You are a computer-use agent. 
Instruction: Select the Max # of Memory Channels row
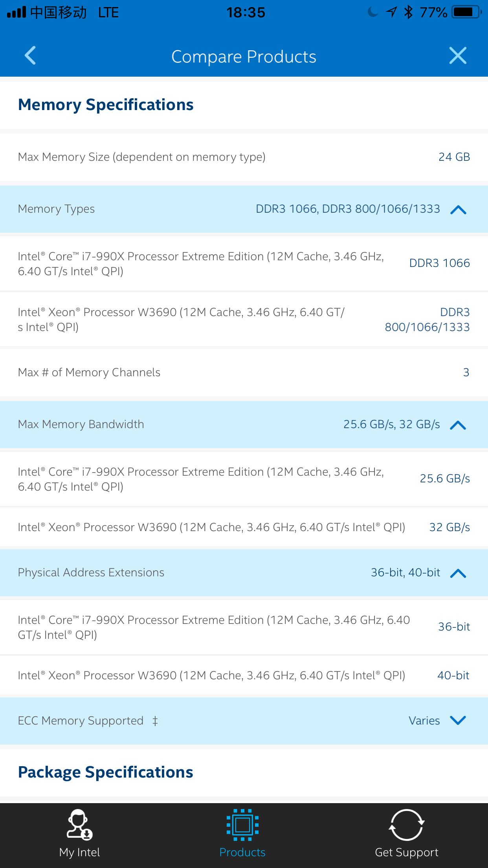pyautogui.click(x=244, y=372)
